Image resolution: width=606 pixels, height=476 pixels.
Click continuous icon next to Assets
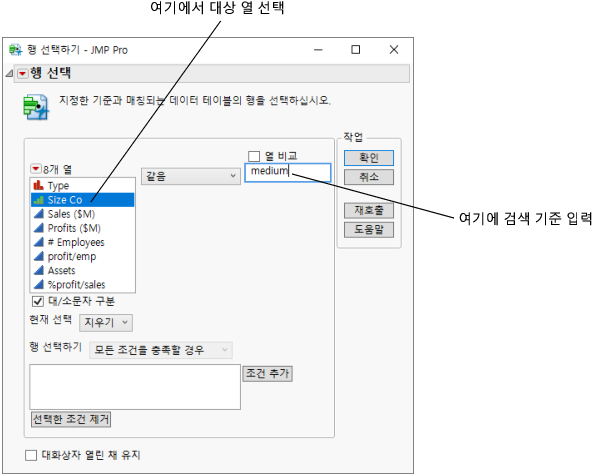pyautogui.click(x=38, y=270)
